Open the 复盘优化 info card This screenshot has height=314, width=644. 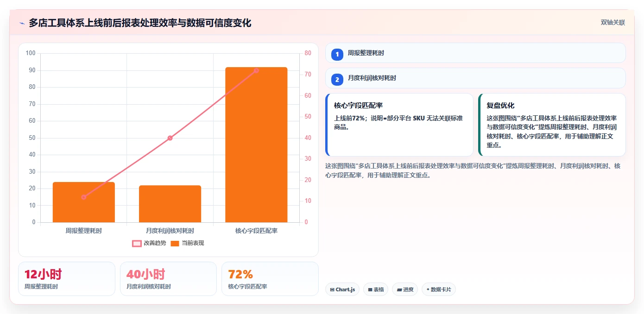tap(552, 125)
